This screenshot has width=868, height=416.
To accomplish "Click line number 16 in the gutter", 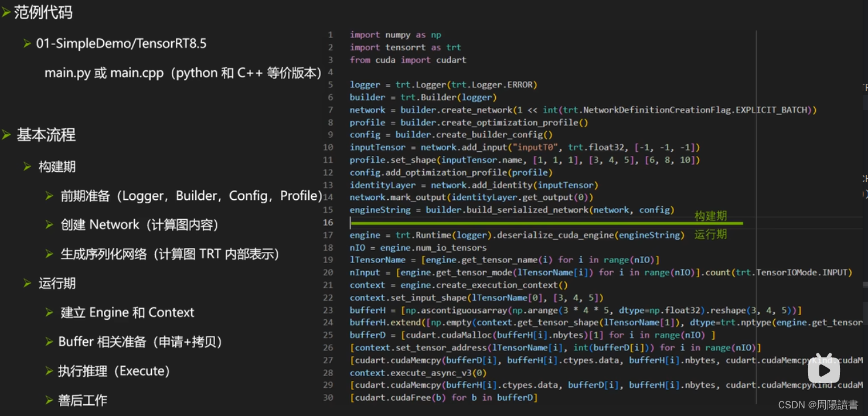I will tap(328, 223).
